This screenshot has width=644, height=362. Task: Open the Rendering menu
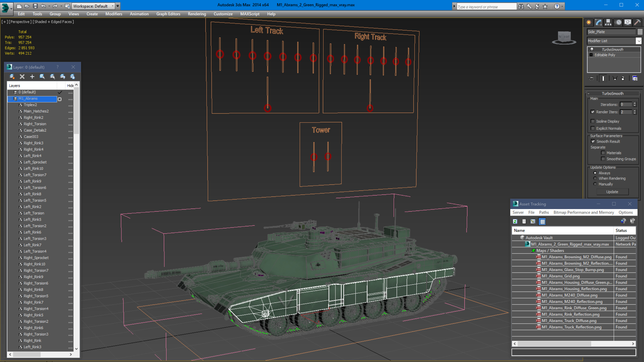pos(197,14)
